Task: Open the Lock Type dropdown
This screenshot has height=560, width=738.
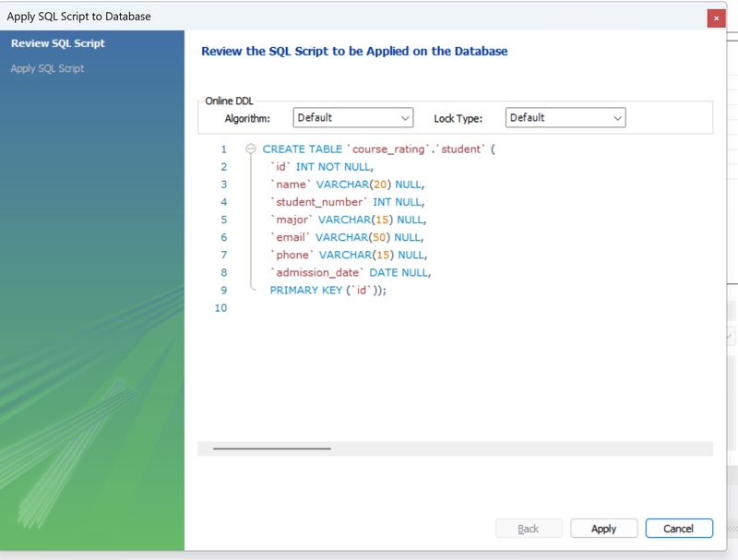Action: [x=565, y=118]
